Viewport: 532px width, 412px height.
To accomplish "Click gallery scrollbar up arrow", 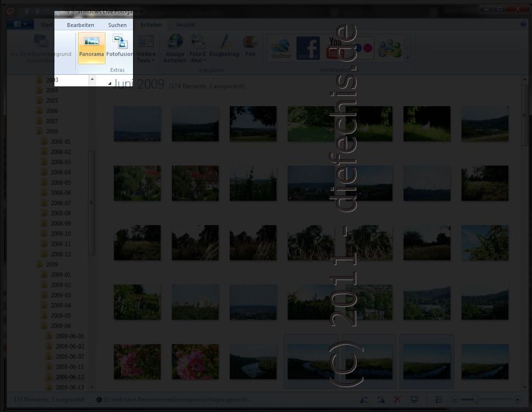I will [x=524, y=79].
